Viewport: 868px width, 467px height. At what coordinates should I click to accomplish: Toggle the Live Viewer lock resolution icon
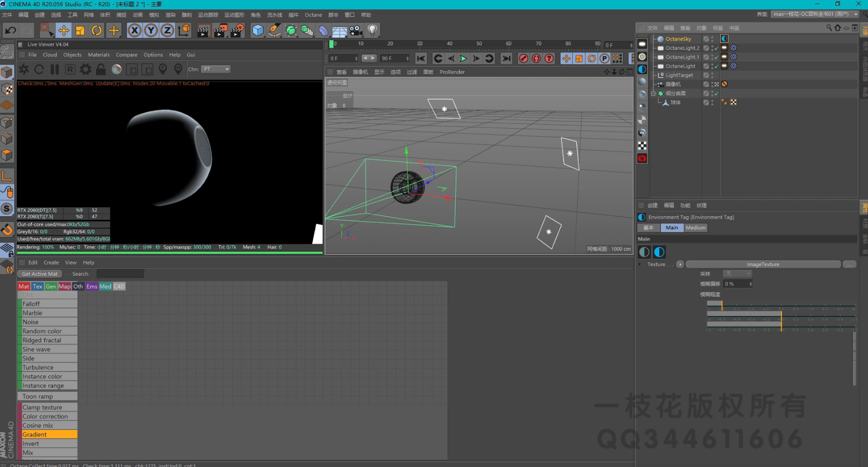click(101, 69)
